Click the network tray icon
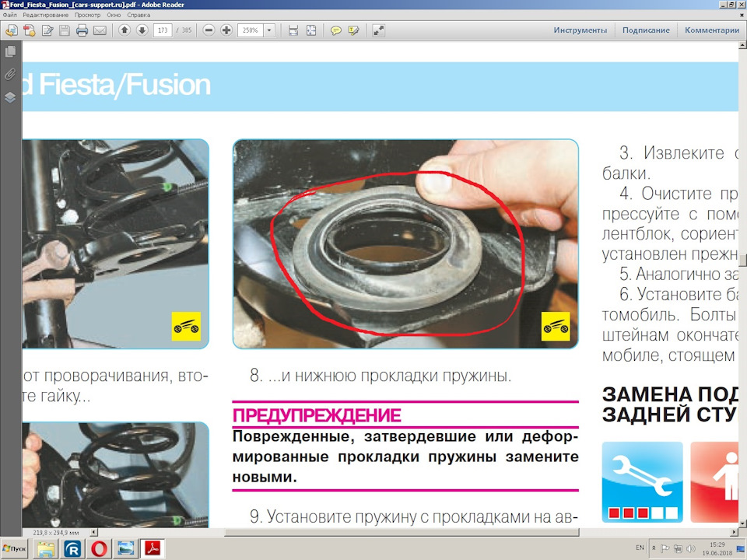 tap(679, 548)
